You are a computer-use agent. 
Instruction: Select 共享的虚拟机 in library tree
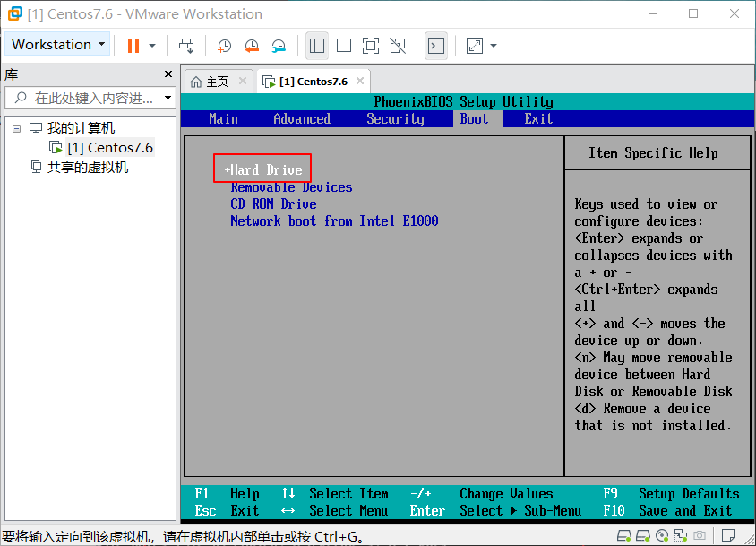tap(88, 168)
